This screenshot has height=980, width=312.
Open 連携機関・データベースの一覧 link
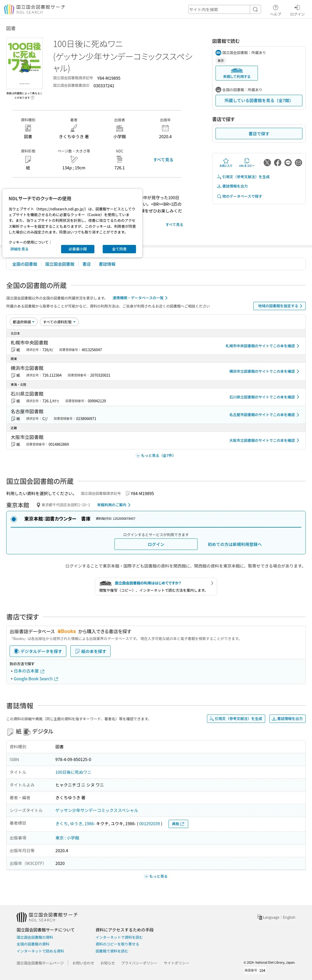(x=140, y=298)
